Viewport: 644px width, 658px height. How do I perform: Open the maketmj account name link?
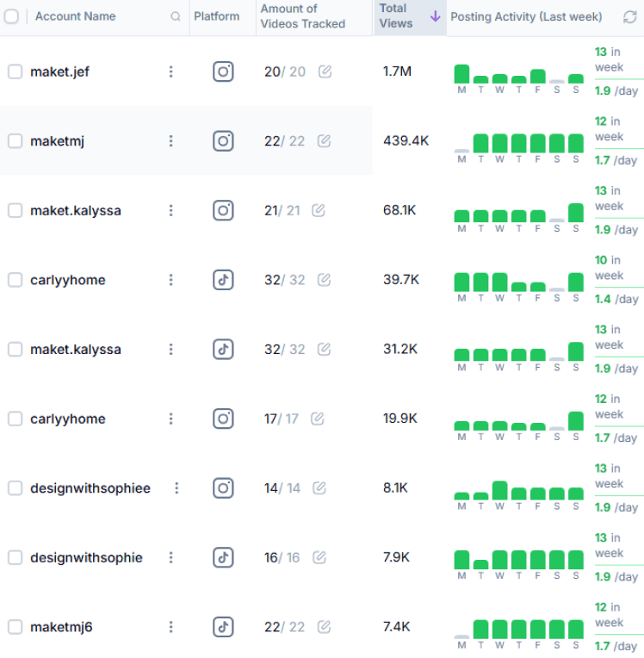pos(57,141)
